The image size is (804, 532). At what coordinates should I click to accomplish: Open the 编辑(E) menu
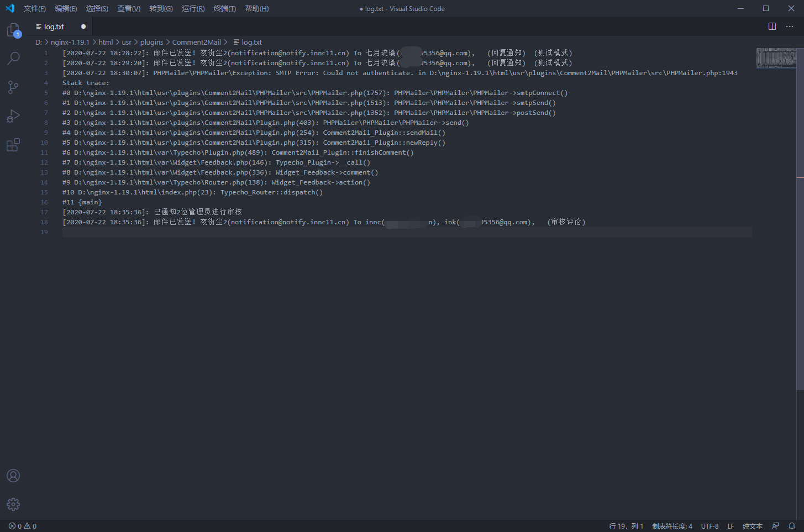click(x=66, y=8)
